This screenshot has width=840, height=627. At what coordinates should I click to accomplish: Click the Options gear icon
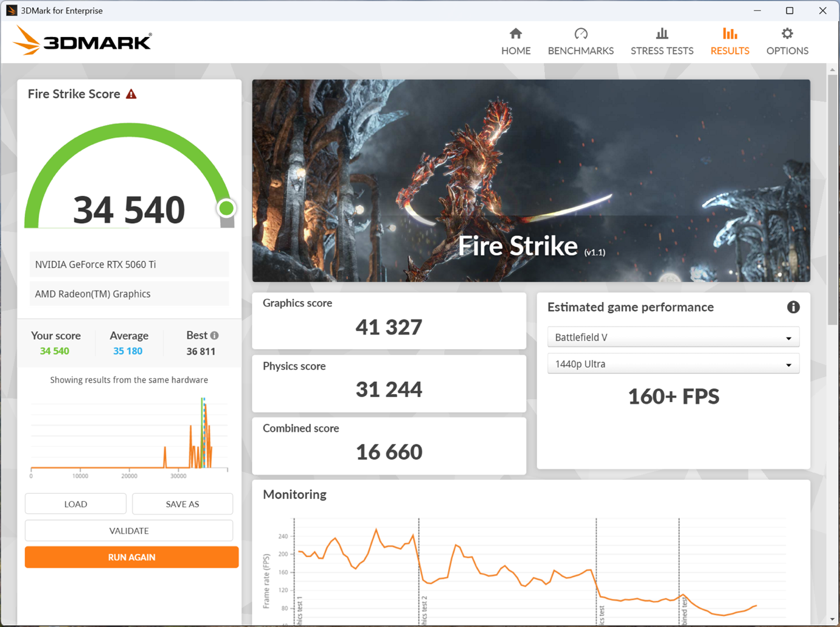click(787, 33)
